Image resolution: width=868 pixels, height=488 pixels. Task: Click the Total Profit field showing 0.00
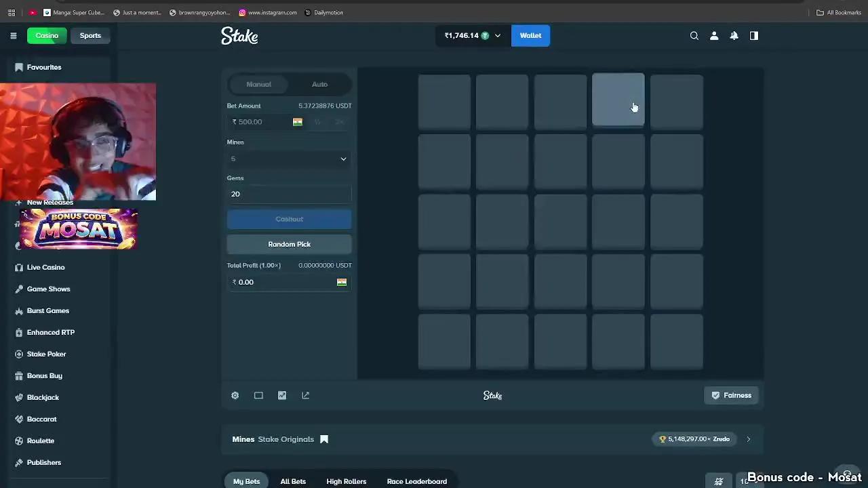coord(289,282)
